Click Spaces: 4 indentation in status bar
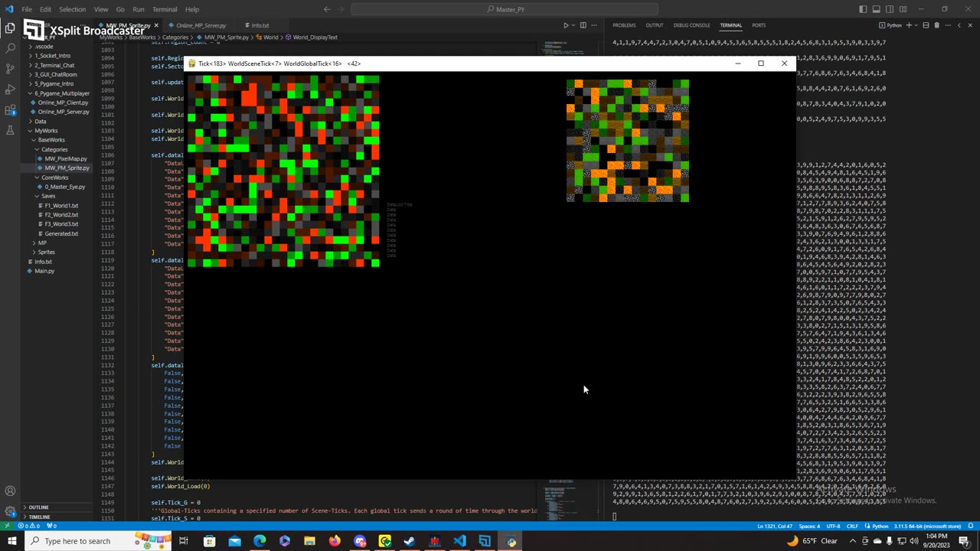The image size is (980, 551). click(809, 526)
